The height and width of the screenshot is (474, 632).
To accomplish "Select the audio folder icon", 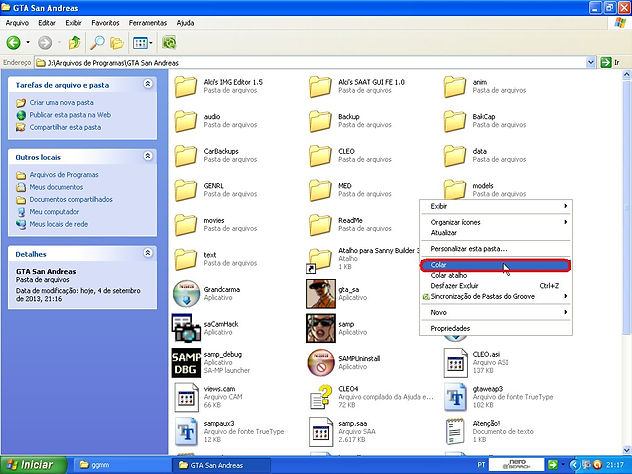I will pos(185,121).
